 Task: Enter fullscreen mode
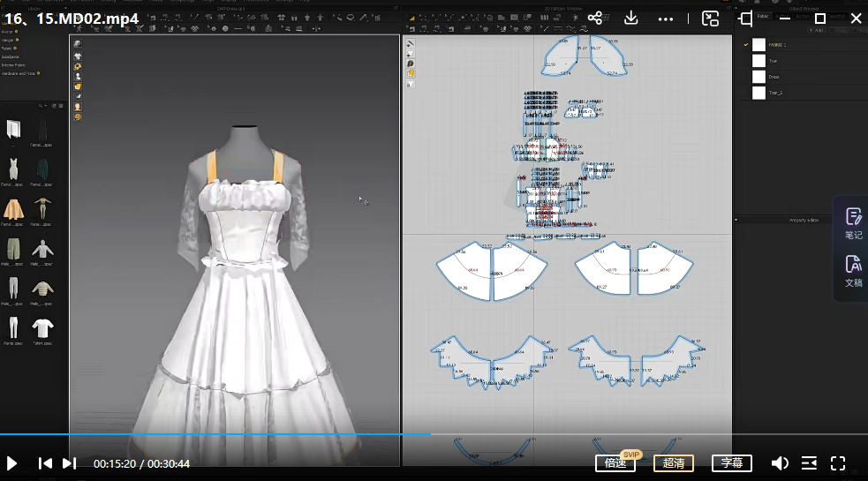pos(838,463)
